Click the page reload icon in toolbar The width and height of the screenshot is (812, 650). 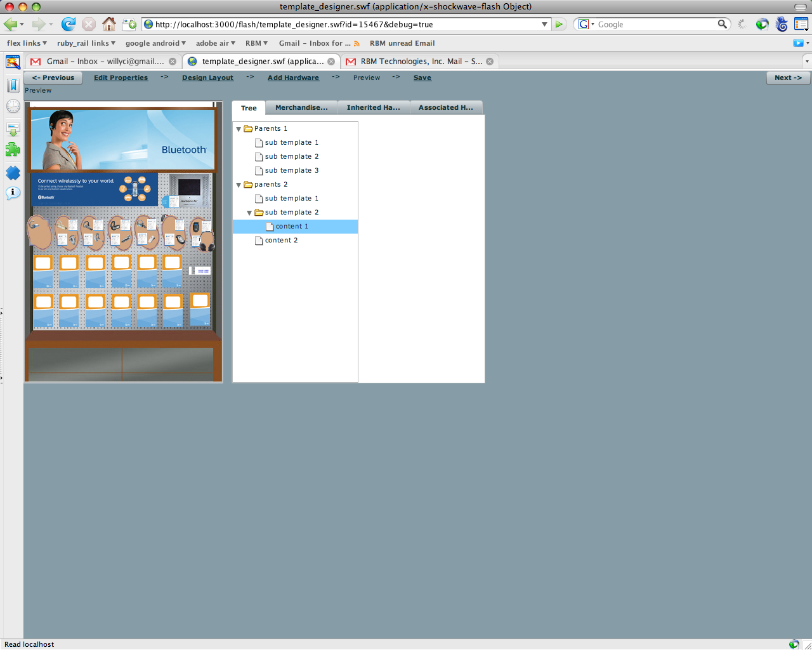point(69,24)
